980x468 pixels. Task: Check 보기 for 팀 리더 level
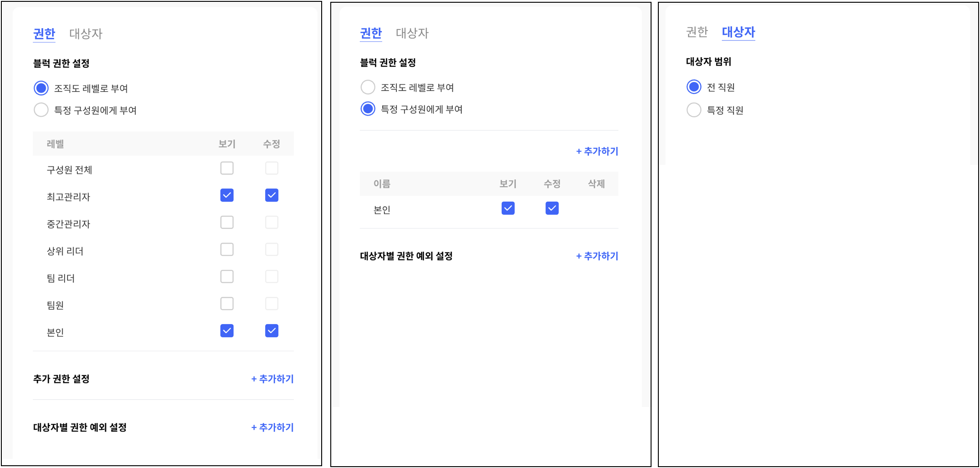tap(227, 277)
